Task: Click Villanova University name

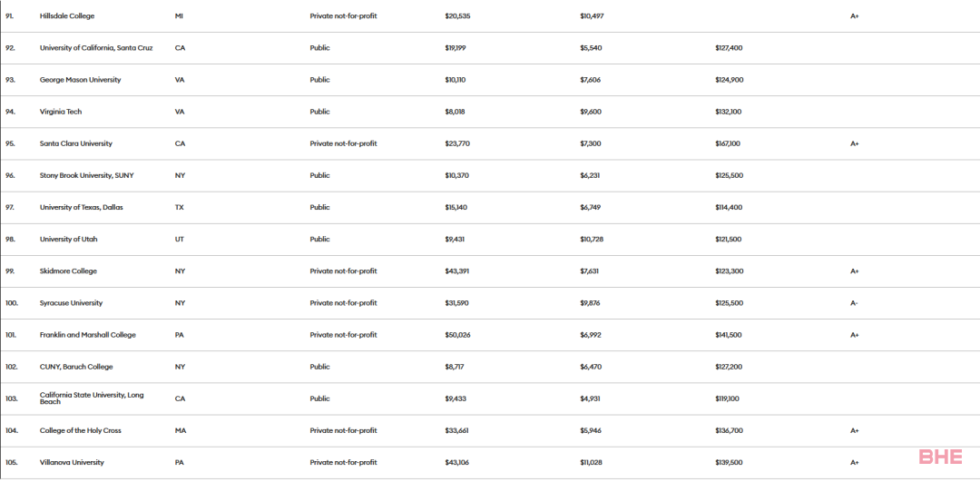Action: pyautogui.click(x=72, y=463)
